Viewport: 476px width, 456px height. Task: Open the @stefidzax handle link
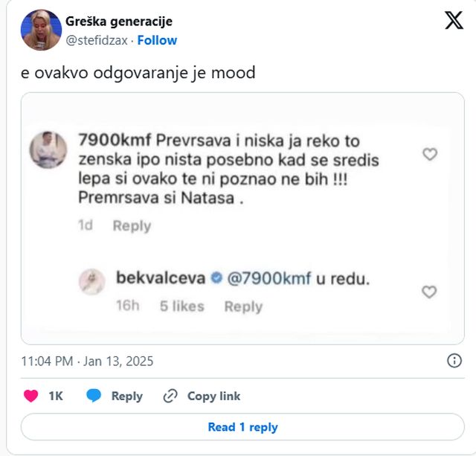tap(96, 40)
